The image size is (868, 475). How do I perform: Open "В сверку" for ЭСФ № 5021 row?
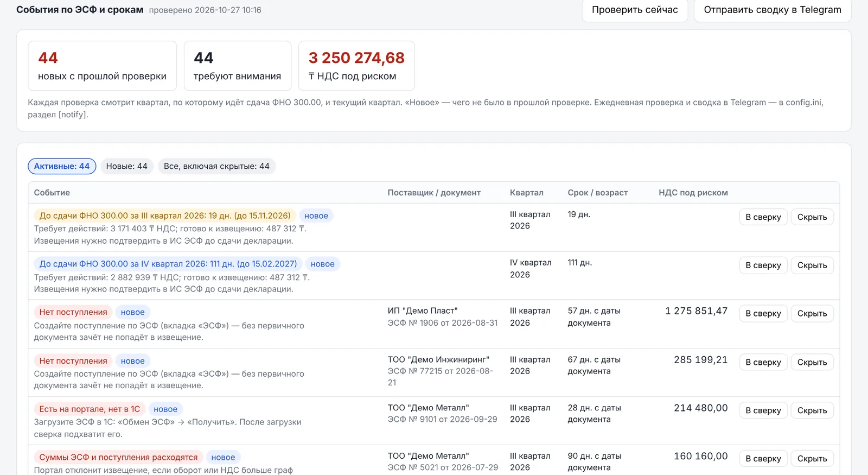763,459
